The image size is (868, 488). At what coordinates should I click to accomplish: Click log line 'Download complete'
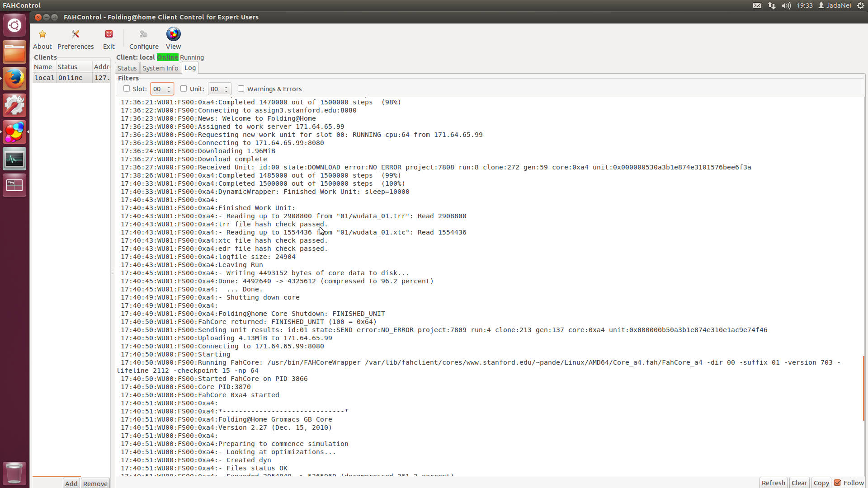(x=193, y=159)
